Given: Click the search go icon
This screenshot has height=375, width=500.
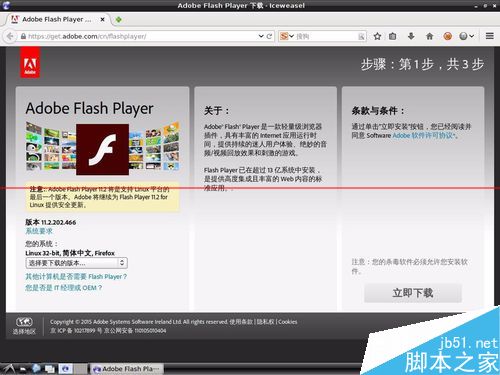Looking at the screenshot, I should pyautogui.click(x=361, y=36).
